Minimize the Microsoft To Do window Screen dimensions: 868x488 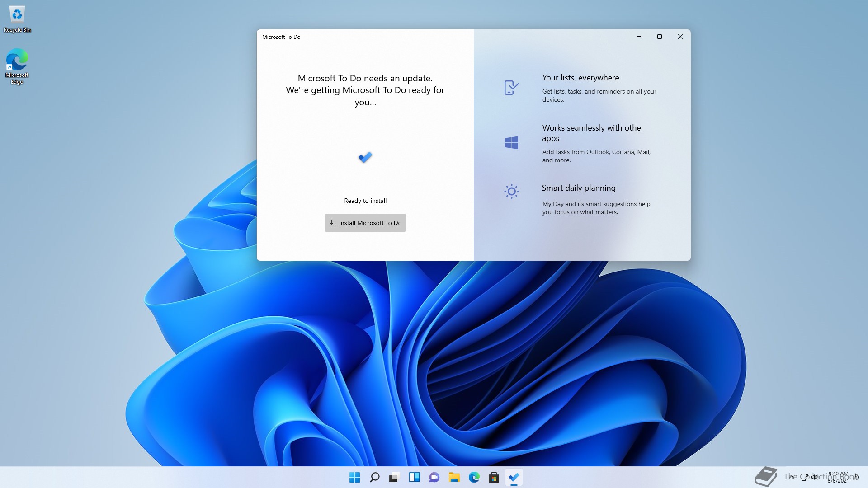(639, 37)
